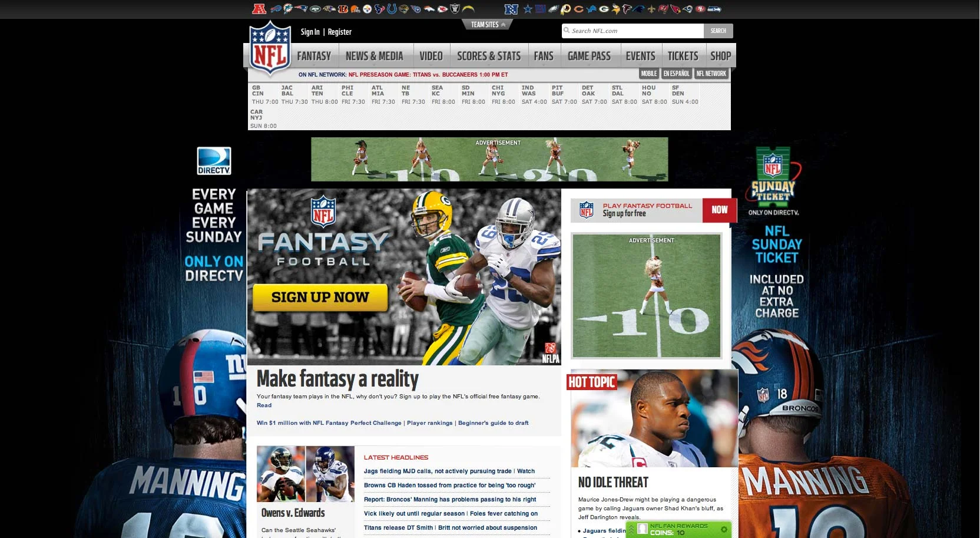Focus the Search NFL.com field
Viewport: 980px width, 538px height.
633,31
